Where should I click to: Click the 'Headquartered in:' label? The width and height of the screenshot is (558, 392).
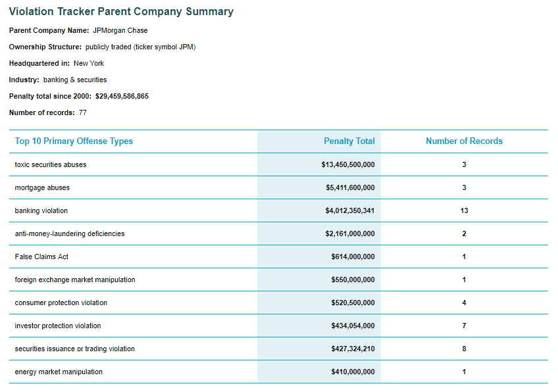pyautogui.click(x=39, y=63)
